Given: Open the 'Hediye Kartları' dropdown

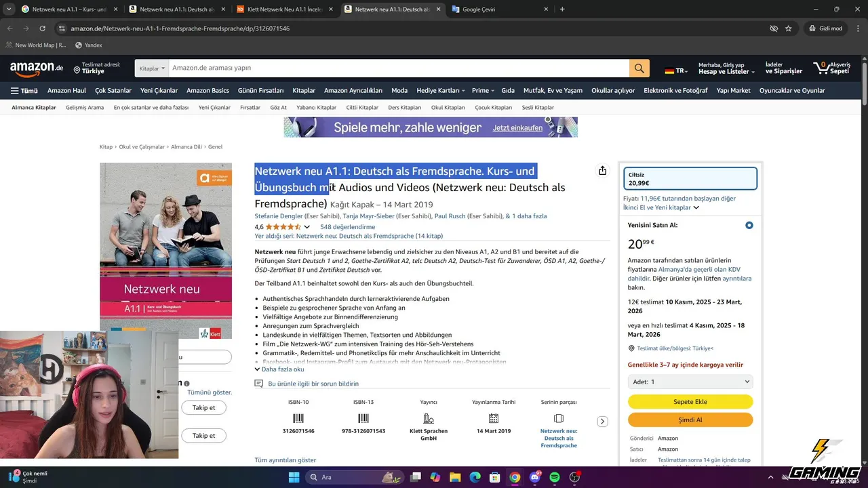Looking at the screenshot, I should (441, 90).
